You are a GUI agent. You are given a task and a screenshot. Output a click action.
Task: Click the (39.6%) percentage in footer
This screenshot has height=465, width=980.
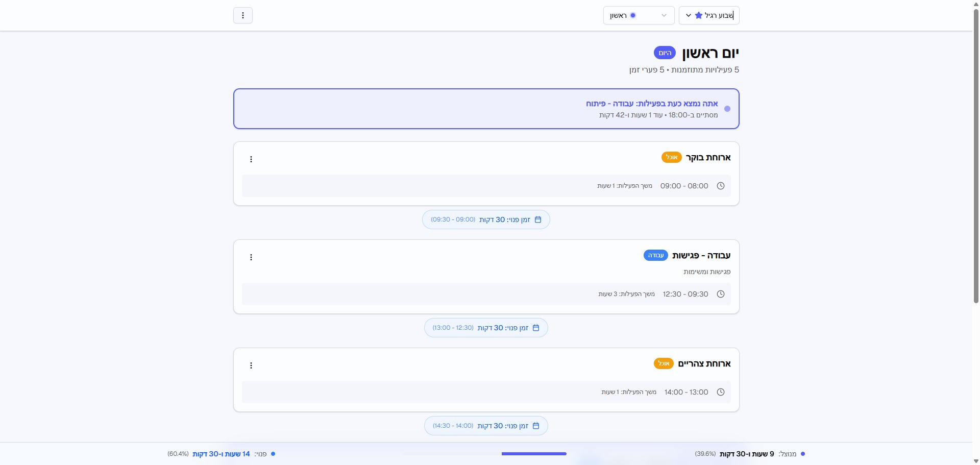pyautogui.click(x=705, y=454)
